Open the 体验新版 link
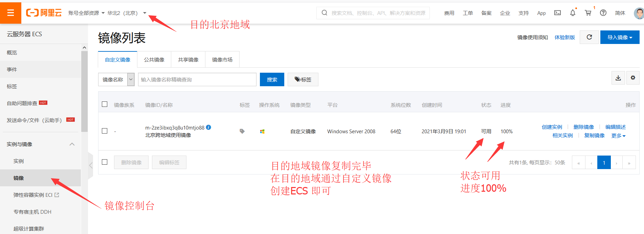Screen dimensions: 644x234 click(x=565, y=37)
